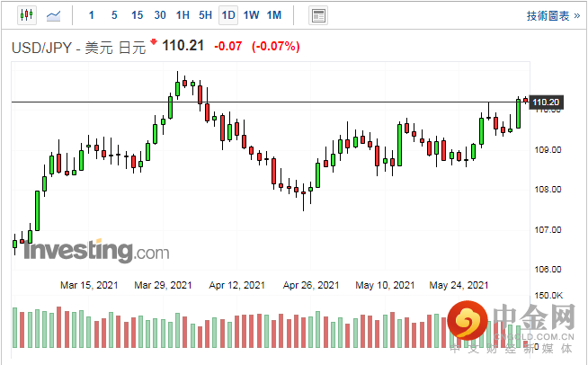Click the Mar 29, 2021 date label
Image resolution: width=588 pixels, height=365 pixels.
[x=163, y=286]
